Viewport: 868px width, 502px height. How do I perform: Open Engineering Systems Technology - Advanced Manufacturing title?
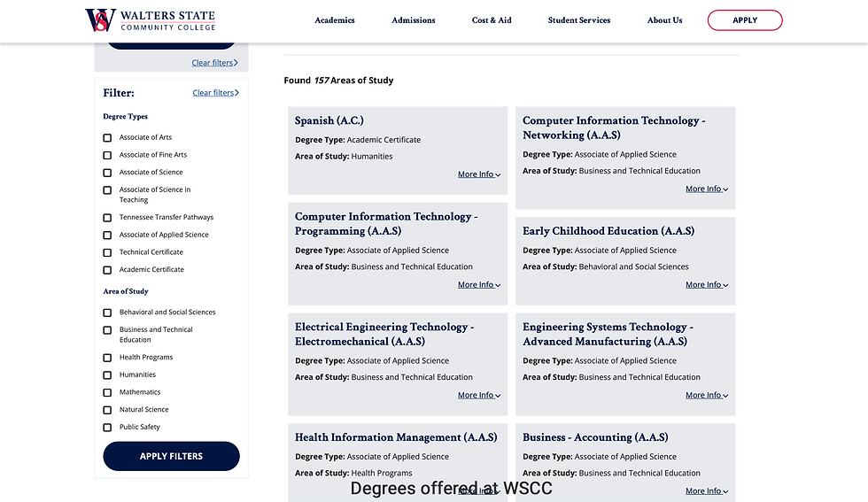(608, 334)
